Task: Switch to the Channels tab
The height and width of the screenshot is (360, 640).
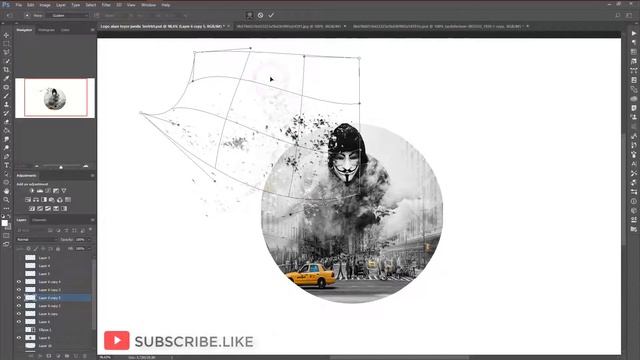Action: [39, 220]
